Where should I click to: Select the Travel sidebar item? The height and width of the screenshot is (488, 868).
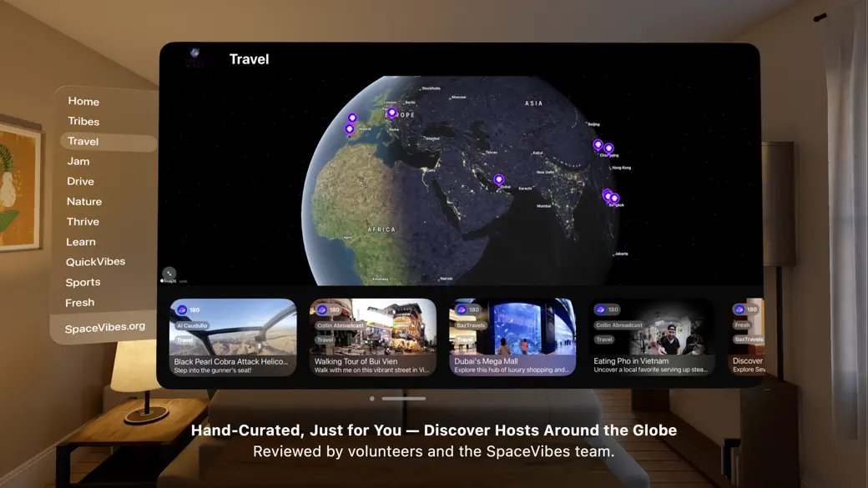point(108,142)
